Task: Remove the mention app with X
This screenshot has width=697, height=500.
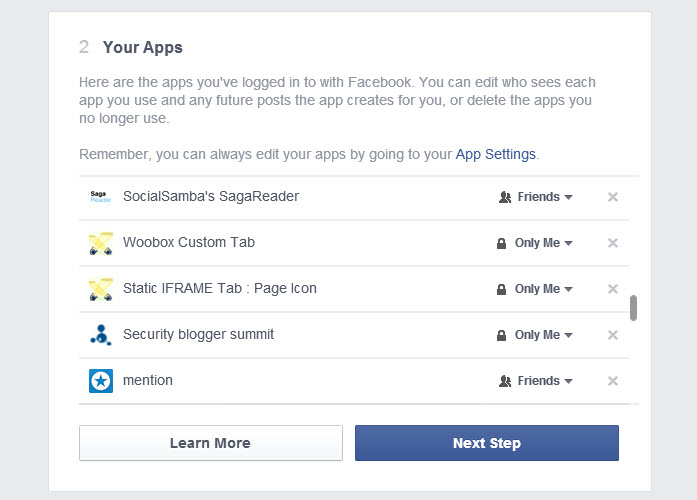Action: point(613,381)
